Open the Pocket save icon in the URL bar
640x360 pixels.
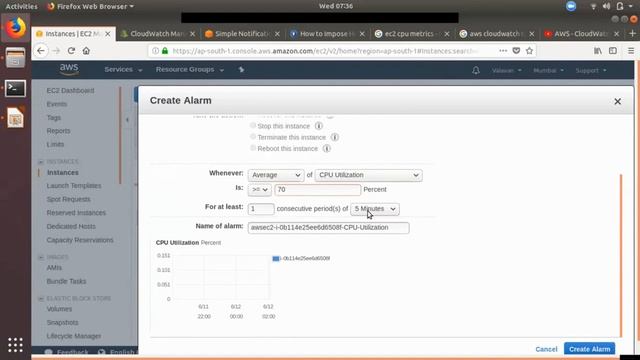click(516, 51)
